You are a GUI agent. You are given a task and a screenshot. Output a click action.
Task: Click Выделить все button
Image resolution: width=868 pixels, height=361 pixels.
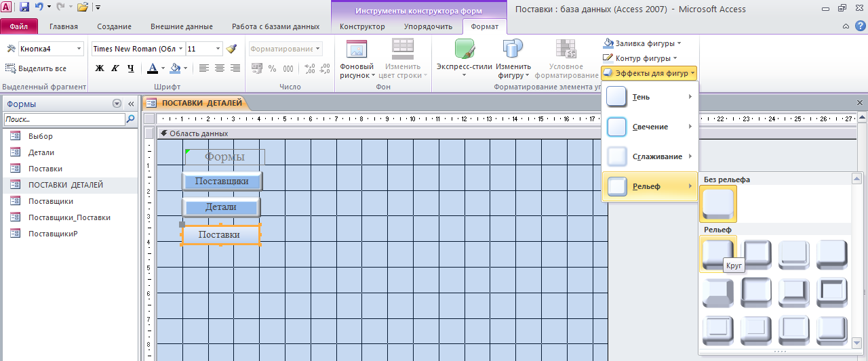coord(36,68)
